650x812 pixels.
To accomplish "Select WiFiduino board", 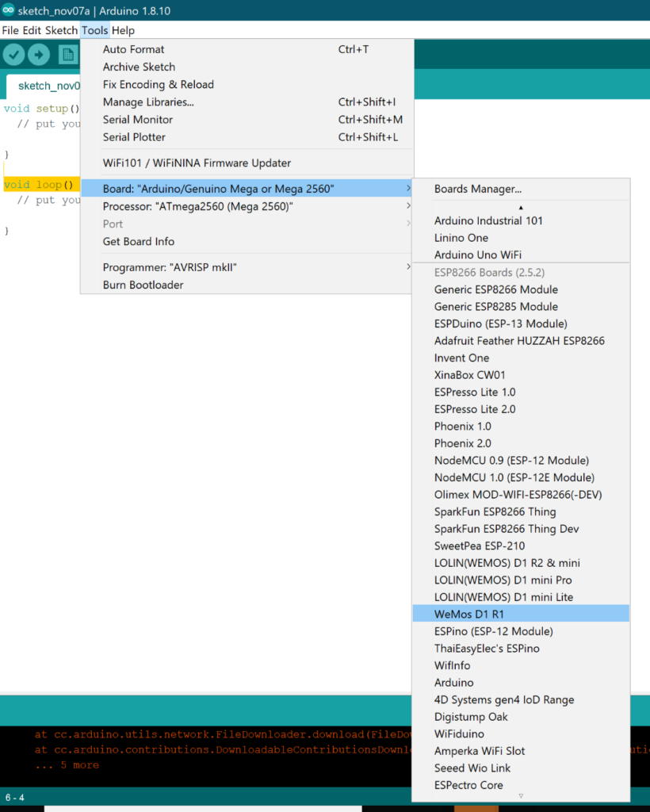I will (521, 733).
